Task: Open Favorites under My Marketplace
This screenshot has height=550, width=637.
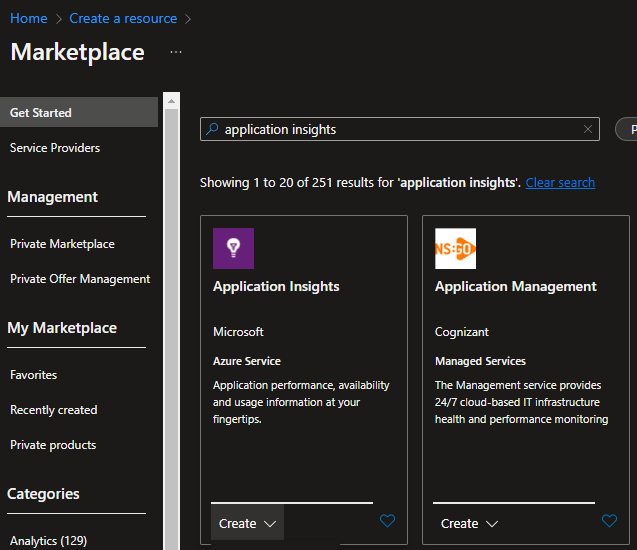Action: tap(34, 375)
